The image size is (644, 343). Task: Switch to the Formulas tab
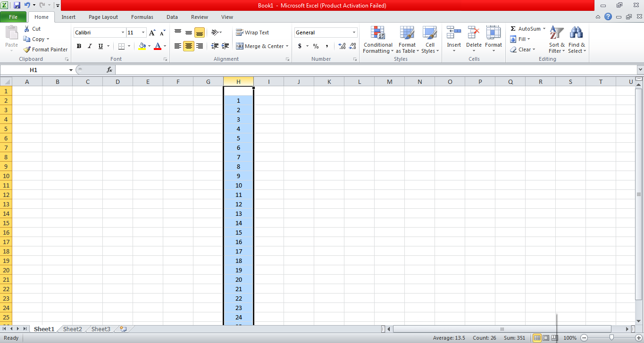click(142, 17)
